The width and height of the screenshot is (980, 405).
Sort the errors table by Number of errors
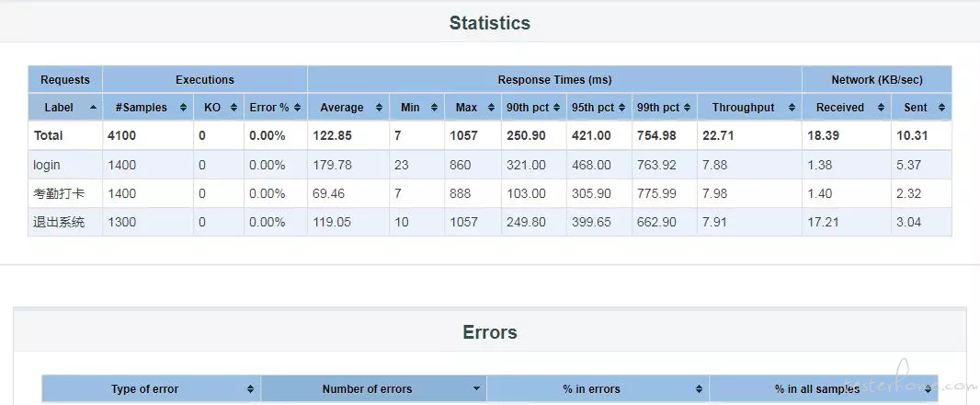pyautogui.click(x=374, y=388)
